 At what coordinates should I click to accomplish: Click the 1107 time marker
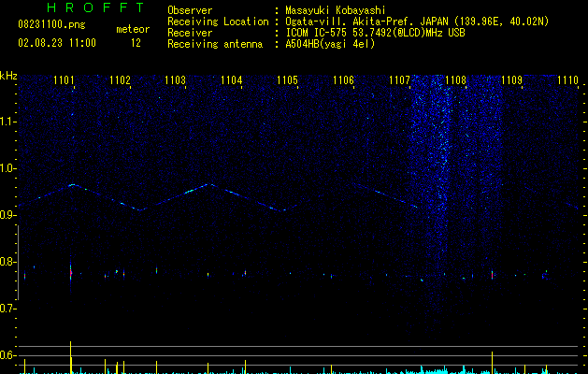(x=400, y=80)
